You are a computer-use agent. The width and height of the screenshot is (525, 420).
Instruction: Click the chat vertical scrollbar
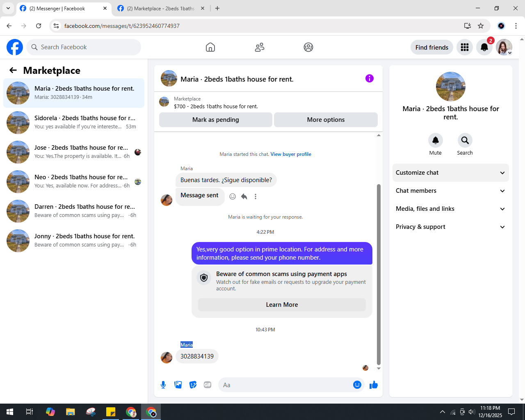tap(379, 274)
